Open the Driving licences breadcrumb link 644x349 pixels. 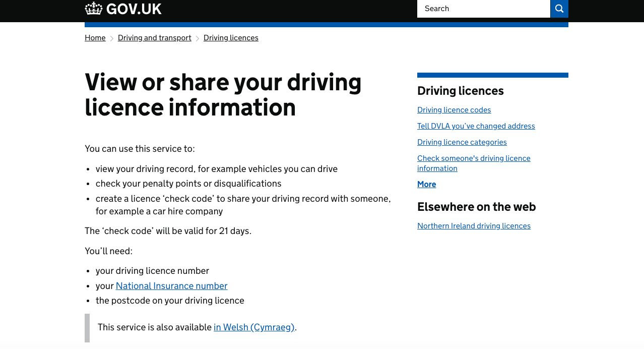pyautogui.click(x=231, y=38)
